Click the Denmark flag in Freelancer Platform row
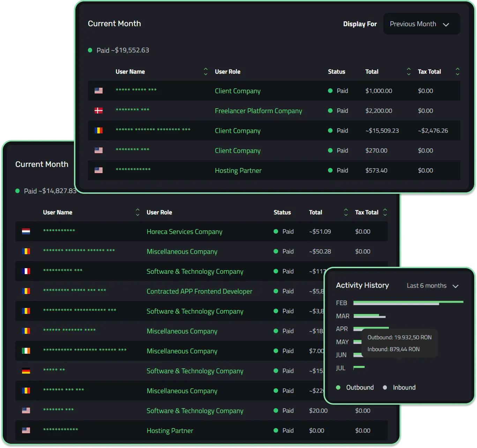The width and height of the screenshot is (477, 448). [98, 111]
